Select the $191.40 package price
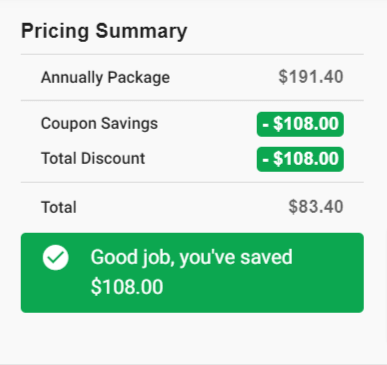Screen dimensions: 387x365 click(x=311, y=77)
